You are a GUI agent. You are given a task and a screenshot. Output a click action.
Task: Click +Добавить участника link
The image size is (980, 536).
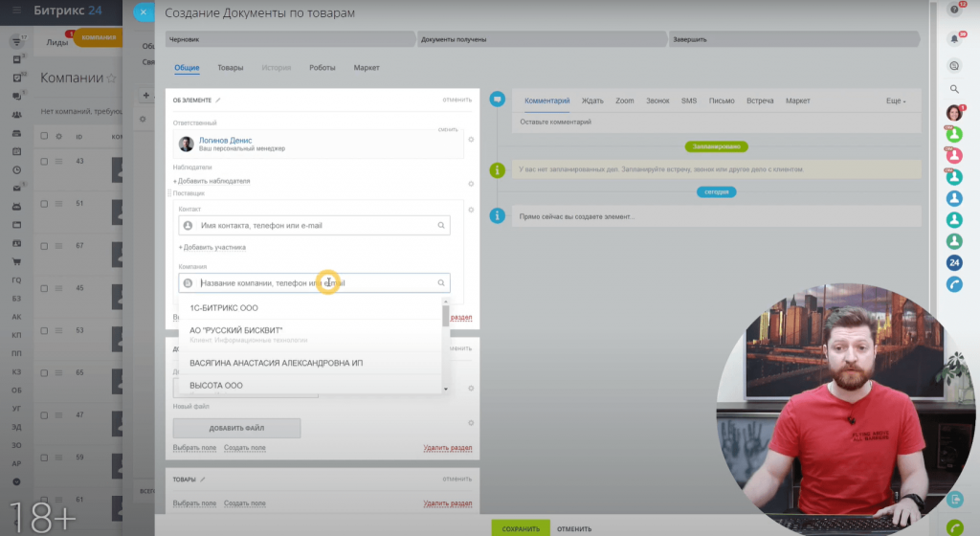pyautogui.click(x=212, y=247)
